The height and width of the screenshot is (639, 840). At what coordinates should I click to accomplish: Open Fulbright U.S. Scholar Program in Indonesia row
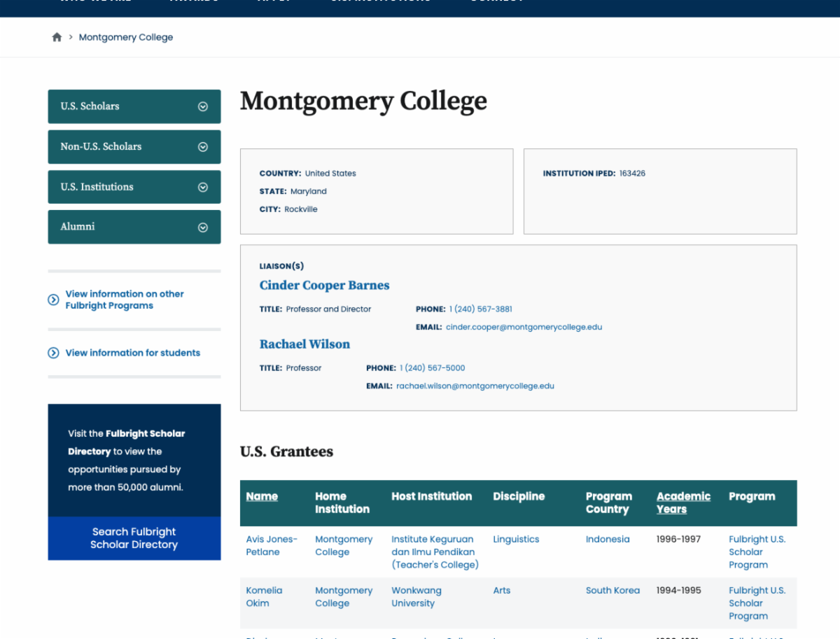pos(757,552)
